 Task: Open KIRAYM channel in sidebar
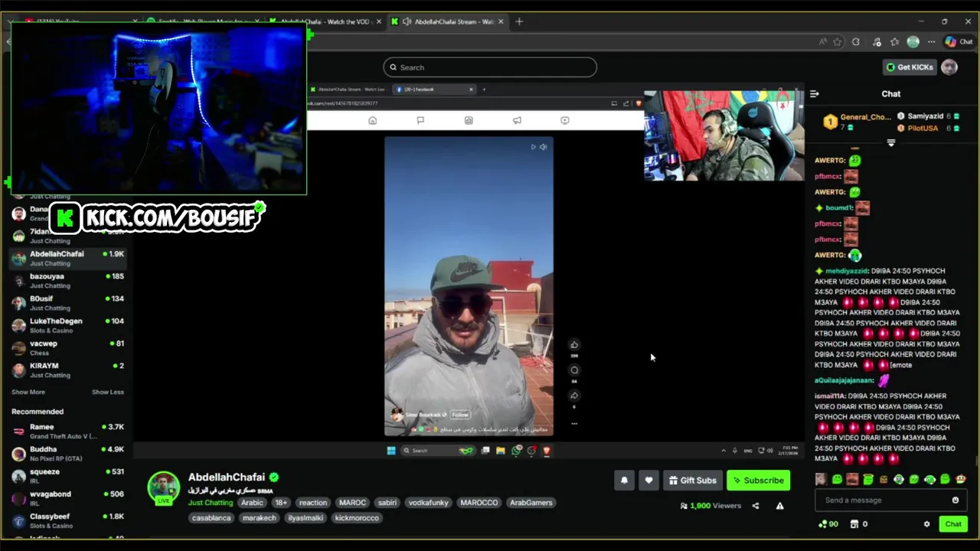(67, 370)
